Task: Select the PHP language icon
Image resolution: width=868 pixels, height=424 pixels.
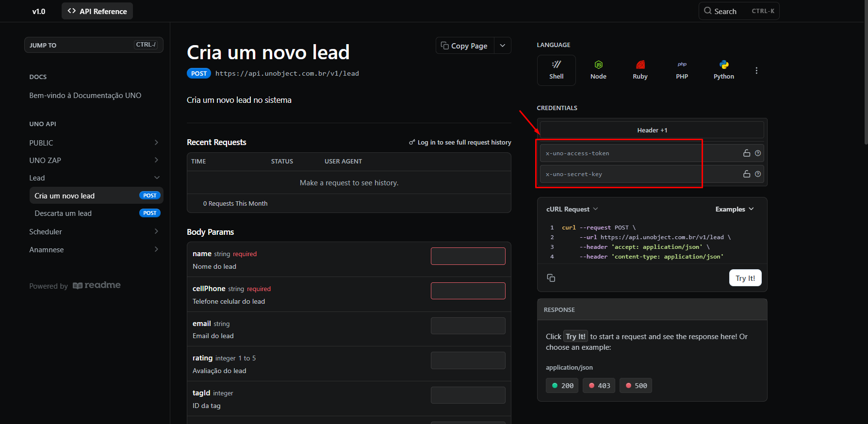Action: [x=682, y=70]
